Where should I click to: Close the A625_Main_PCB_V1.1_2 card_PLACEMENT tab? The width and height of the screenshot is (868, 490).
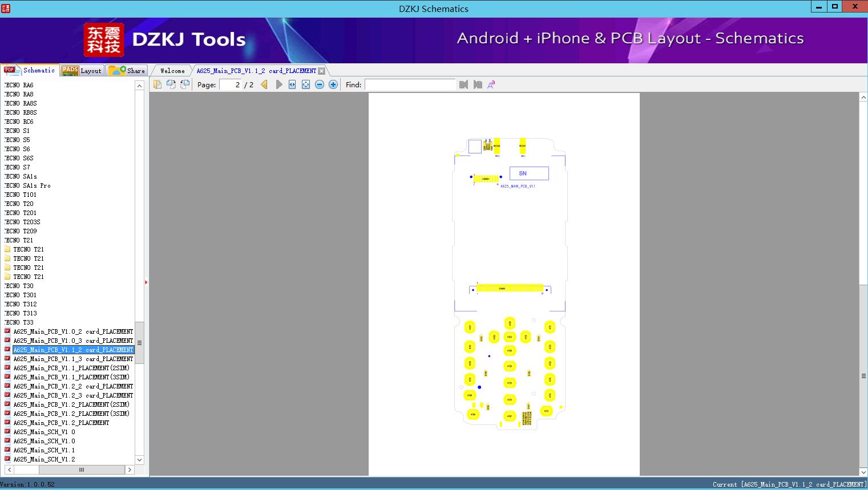(x=322, y=70)
